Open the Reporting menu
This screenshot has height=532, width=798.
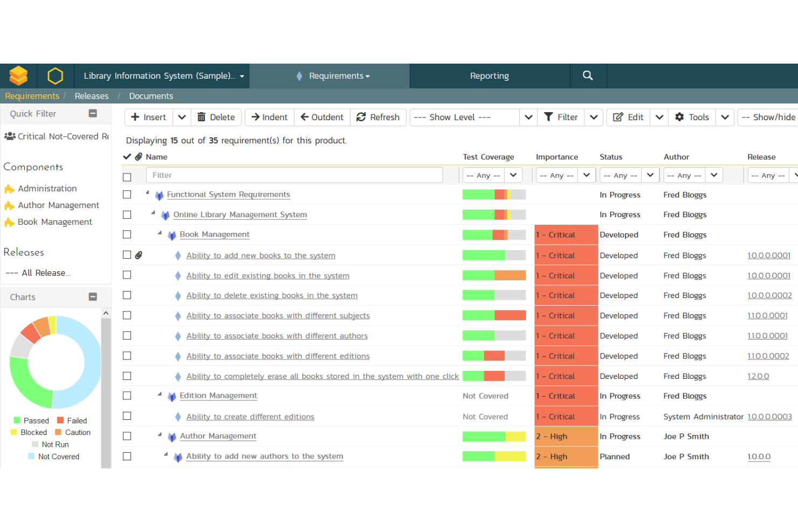point(489,75)
